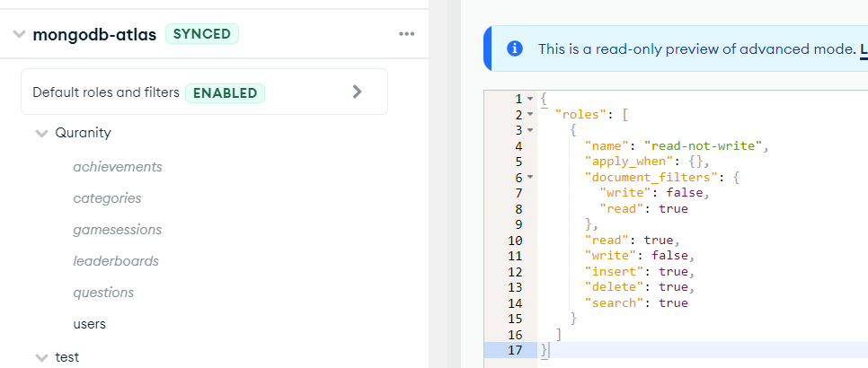The width and height of the screenshot is (868, 368).
Task: Open Default roles and filters
Action: [108, 92]
